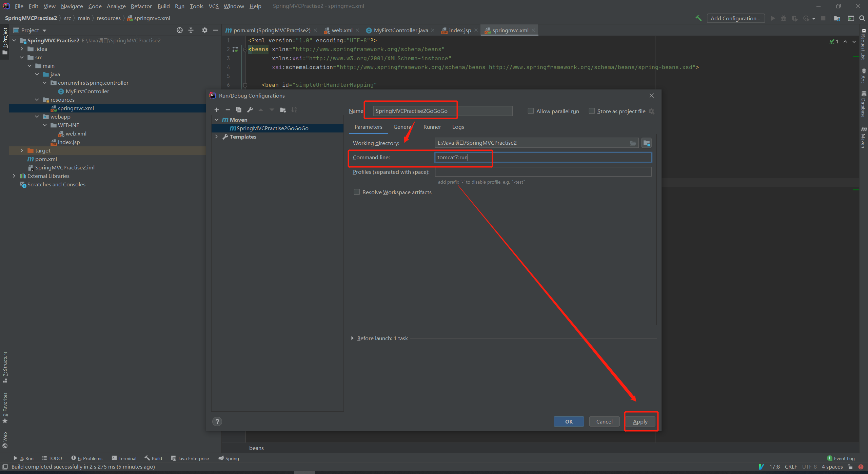Expand the target folder in project tree
The image size is (868, 474).
[22, 150]
